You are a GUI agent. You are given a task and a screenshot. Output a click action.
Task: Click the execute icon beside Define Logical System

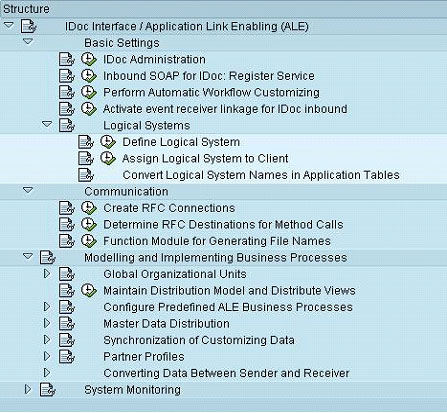[108, 142]
